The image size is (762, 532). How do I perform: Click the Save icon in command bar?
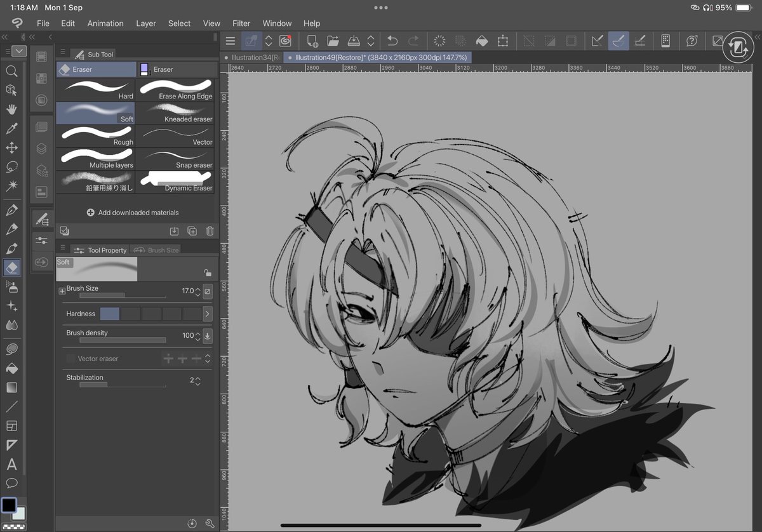tap(354, 41)
